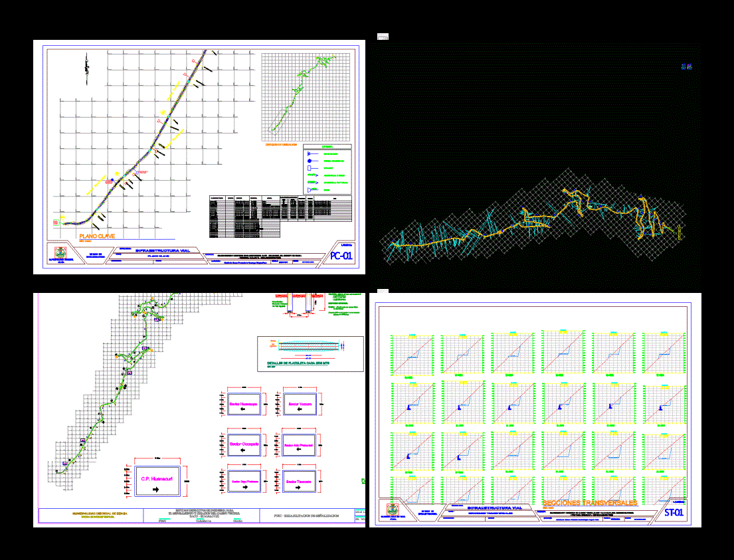Click the blue PLANO CLAVE text in PC-01 title block
The image size is (734, 560).
[x=157, y=256]
